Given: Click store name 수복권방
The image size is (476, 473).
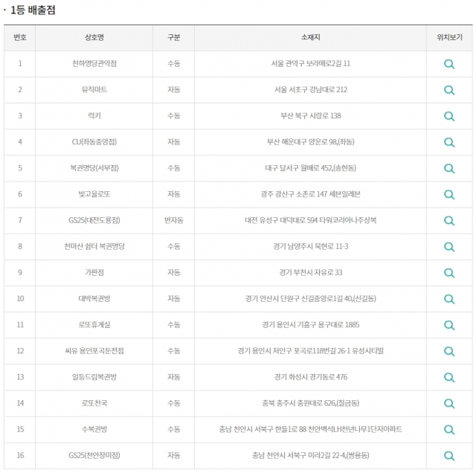Looking at the screenshot, I should (94, 429).
